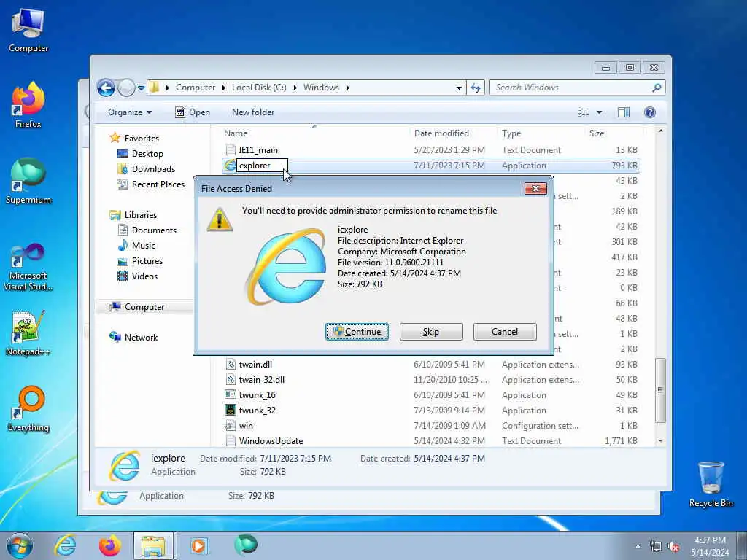Select Computer in the address breadcrumb
Viewport: 747px width, 560px height.
[x=196, y=87]
